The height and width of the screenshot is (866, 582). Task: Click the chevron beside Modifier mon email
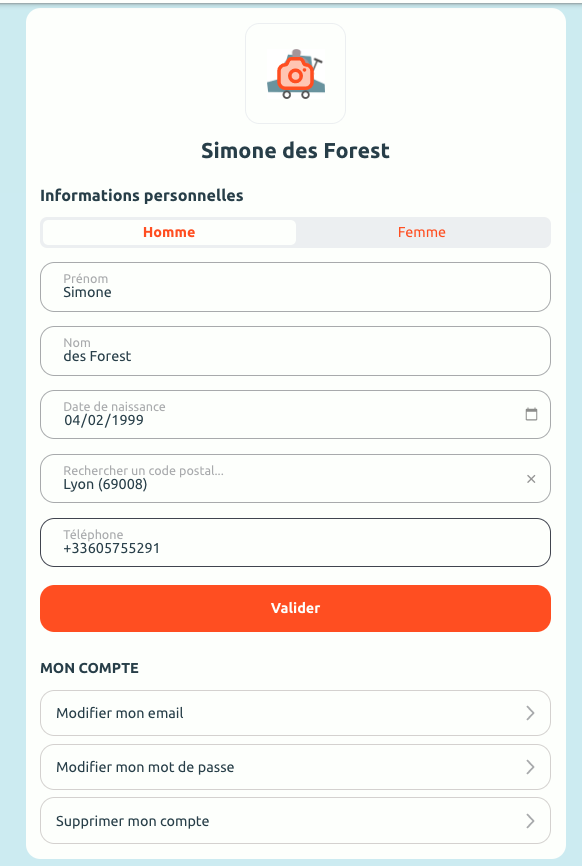(x=530, y=713)
